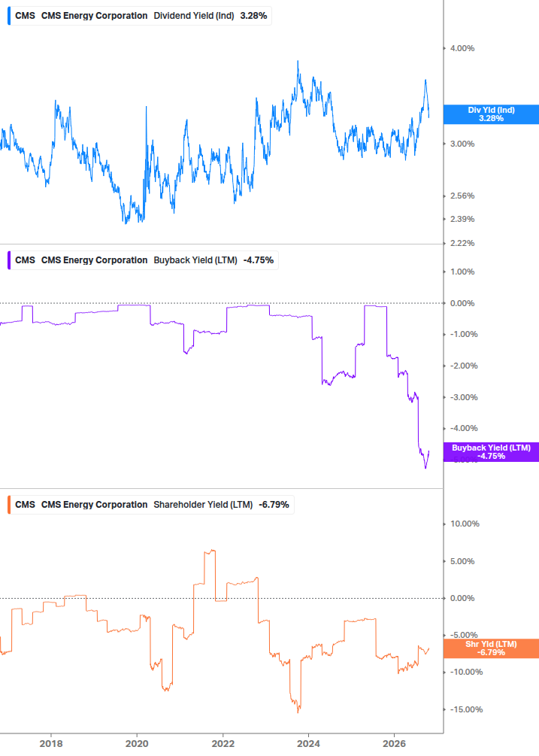Screen dimensions: 539x756
Task: Click the 0.00% label in the Shareholder Yield pane
Action: tap(462, 598)
